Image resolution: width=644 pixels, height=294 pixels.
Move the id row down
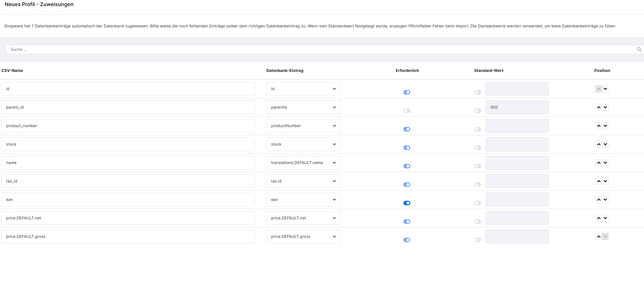pyautogui.click(x=605, y=89)
